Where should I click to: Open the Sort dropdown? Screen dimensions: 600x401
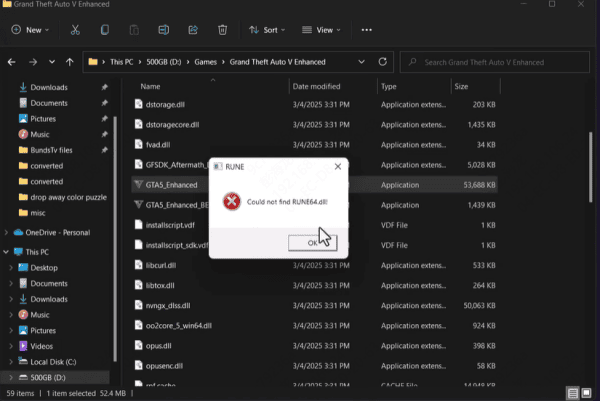268,31
